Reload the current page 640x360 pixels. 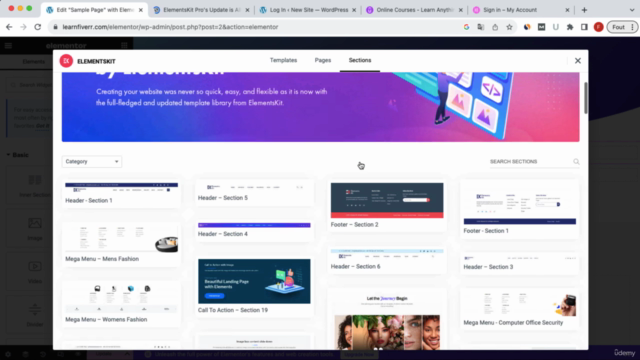(x=38, y=27)
